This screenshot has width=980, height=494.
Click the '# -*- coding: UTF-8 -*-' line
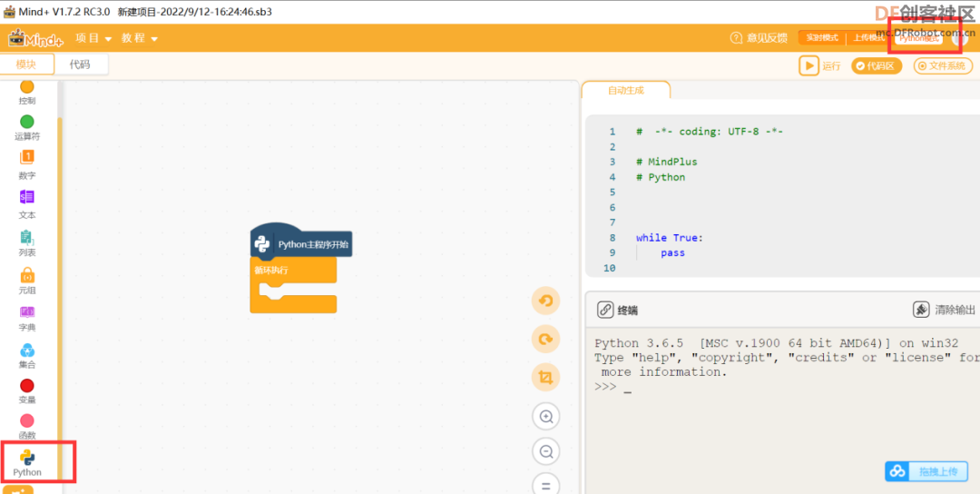tap(710, 132)
